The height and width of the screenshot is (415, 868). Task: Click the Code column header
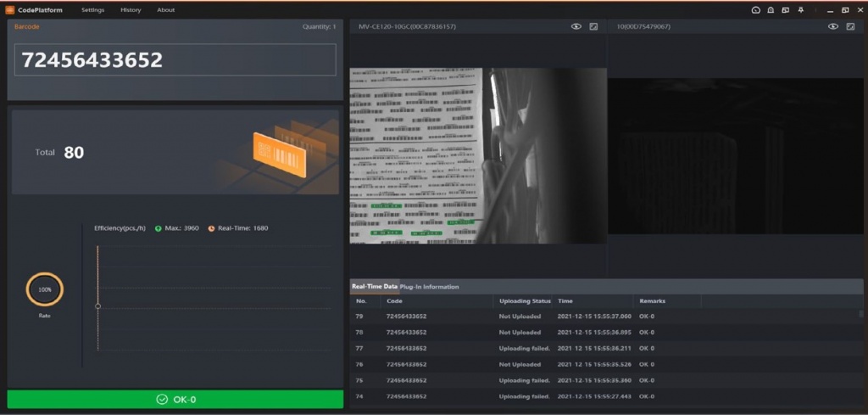tap(394, 301)
